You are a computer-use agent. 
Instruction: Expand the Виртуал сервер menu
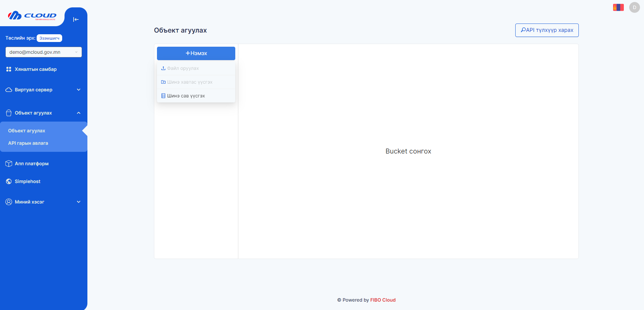tap(78, 90)
